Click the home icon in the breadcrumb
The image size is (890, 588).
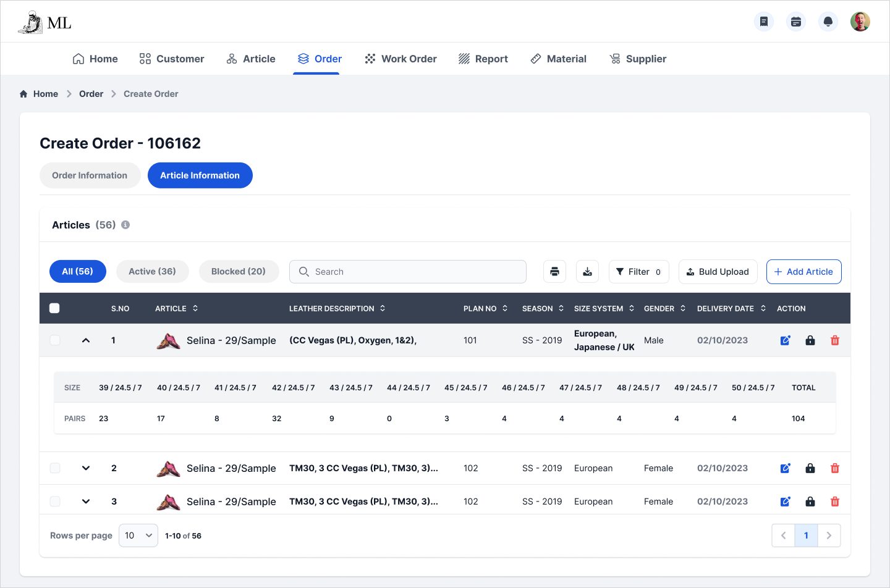pos(23,94)
